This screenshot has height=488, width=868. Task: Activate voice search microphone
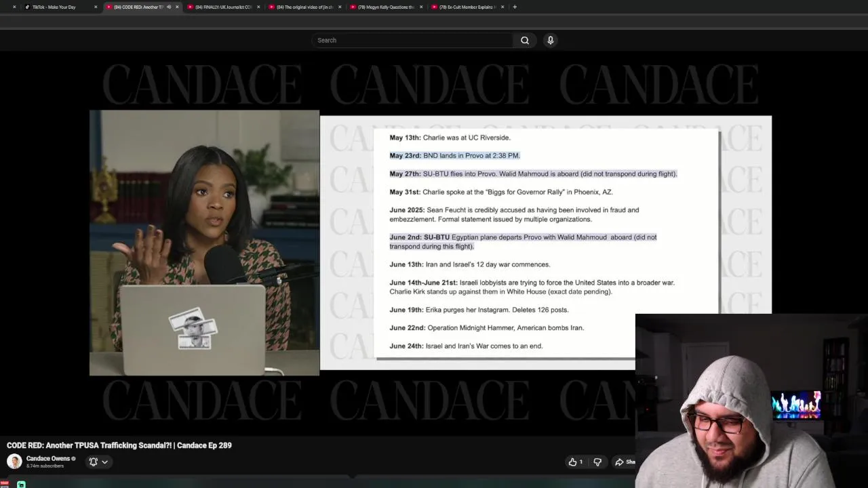551,40
